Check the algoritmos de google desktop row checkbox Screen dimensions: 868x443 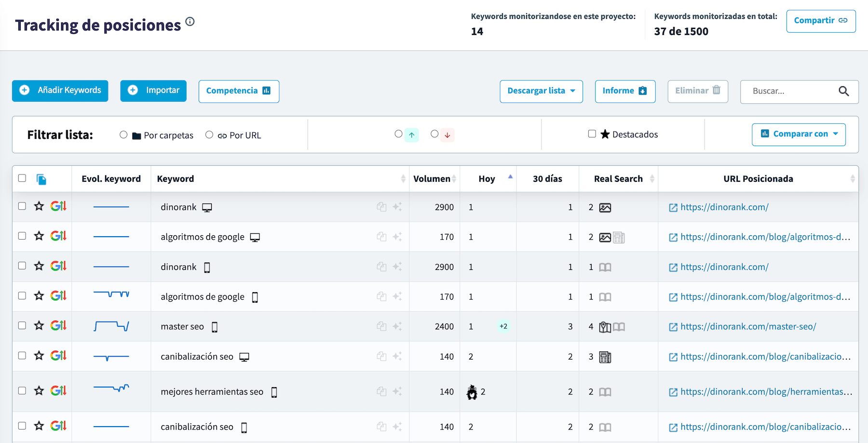point(22,236)
